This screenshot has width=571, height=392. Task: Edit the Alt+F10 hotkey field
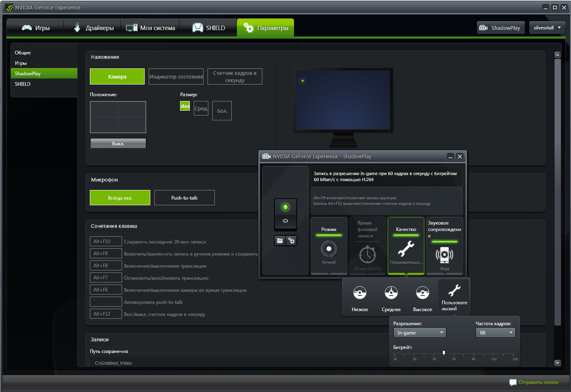[106, 241]
